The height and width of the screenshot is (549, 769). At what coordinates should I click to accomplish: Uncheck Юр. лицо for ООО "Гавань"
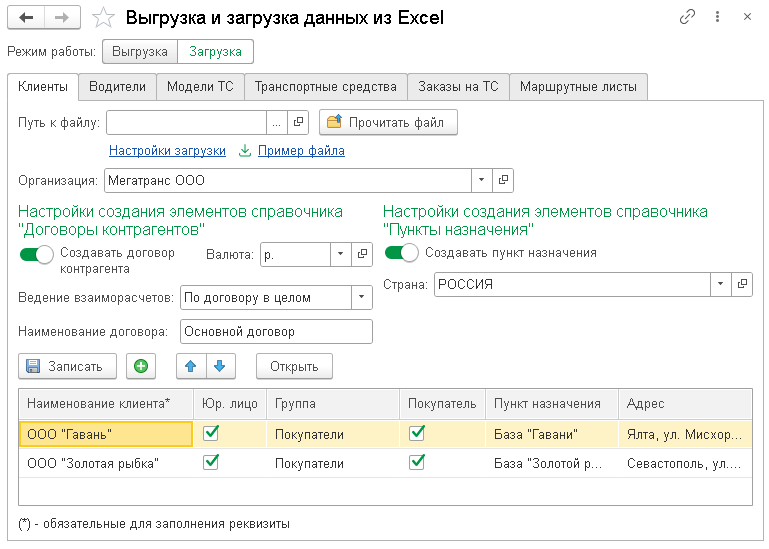coord(211,434)
